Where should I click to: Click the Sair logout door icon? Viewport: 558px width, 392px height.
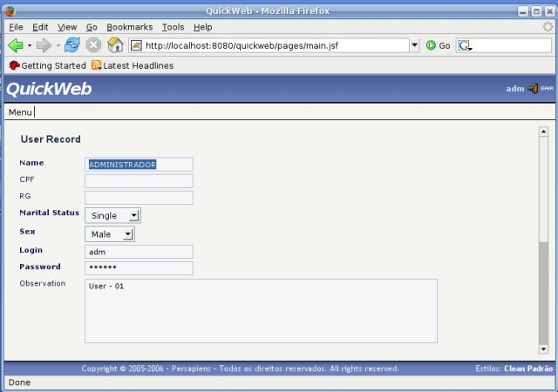[x=533, y=88]
